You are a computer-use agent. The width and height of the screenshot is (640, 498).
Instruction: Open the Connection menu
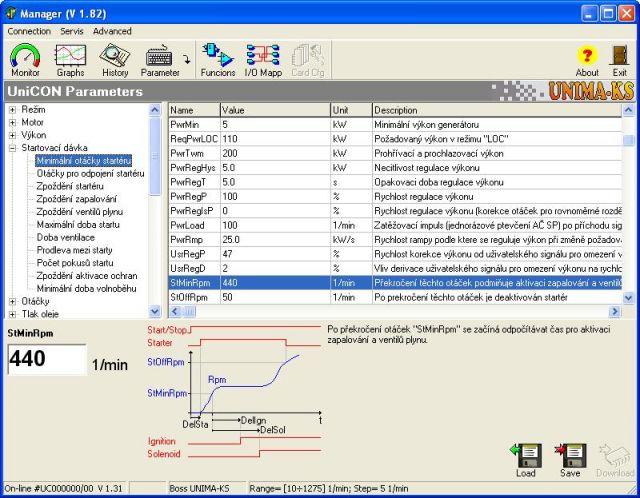pyautogui.click(x=29, y=31)
